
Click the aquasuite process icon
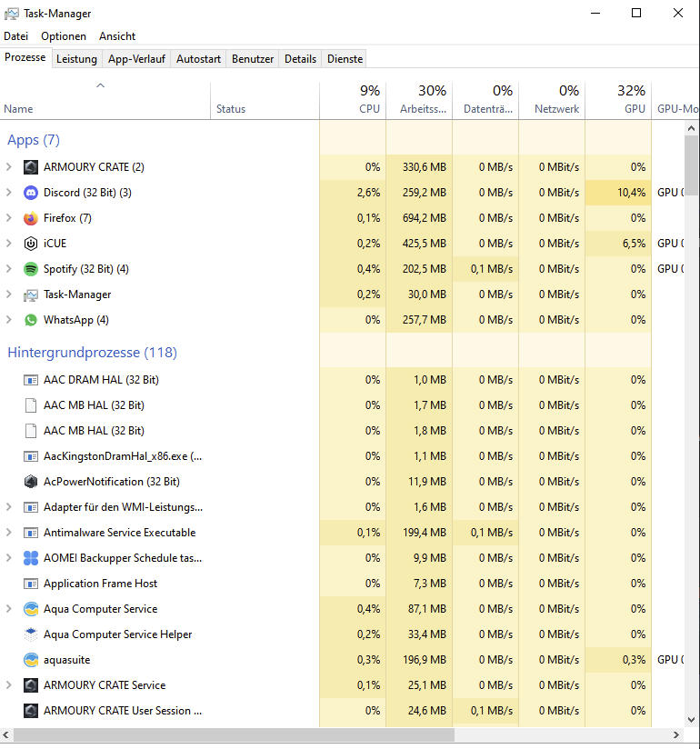pos(31,660)
